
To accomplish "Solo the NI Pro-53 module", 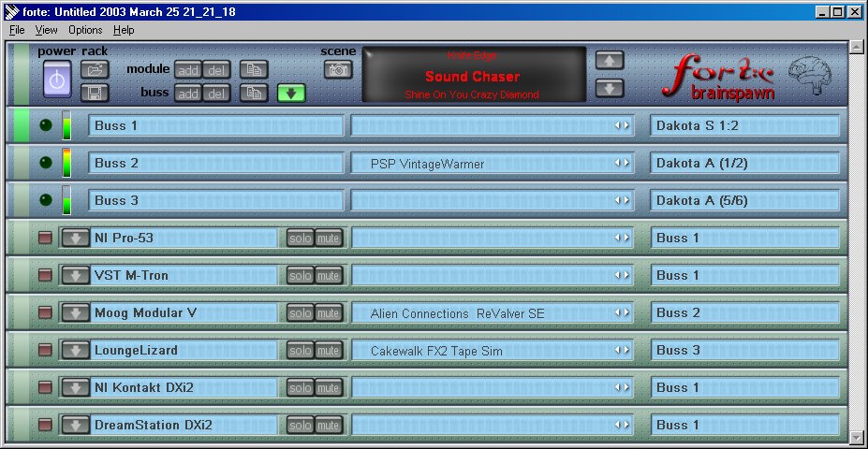I will 301,239.
